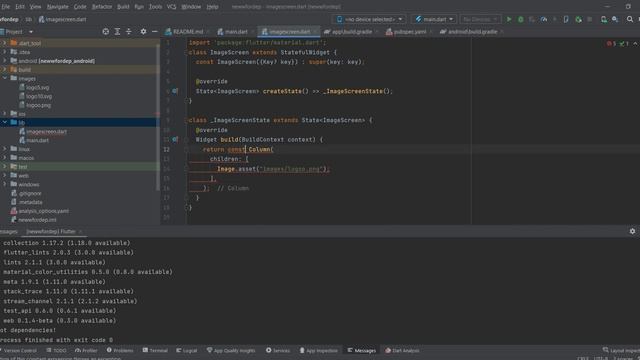Open the TODO tool window
Screen dimensions: 640x360
pyautogui.click(x=56, y=350)
